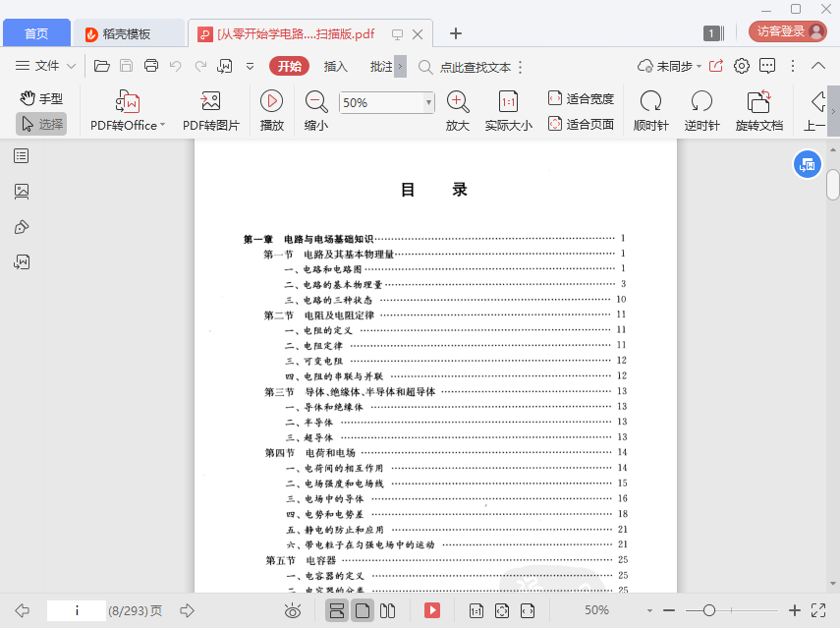The width and height of the screenshot is (840, 628).
Task: Click the floating blue convert button
Action: [x=808, y=164]
